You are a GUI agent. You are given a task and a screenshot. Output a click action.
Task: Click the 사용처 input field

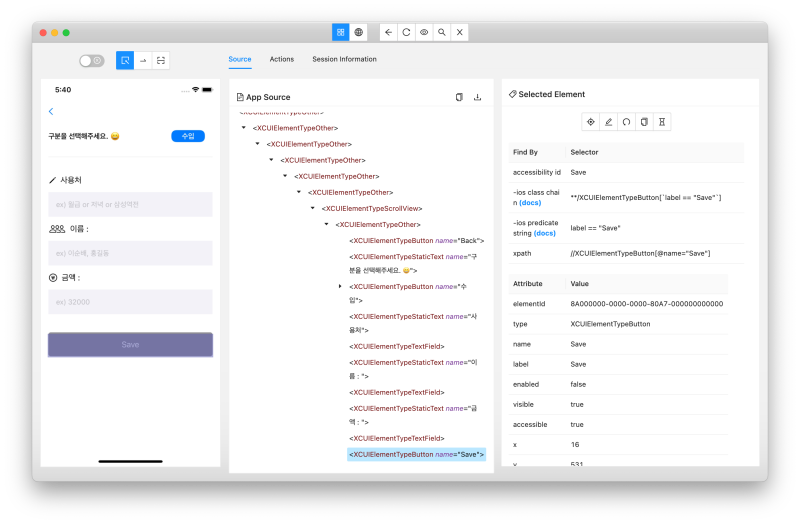click(131, 205)
